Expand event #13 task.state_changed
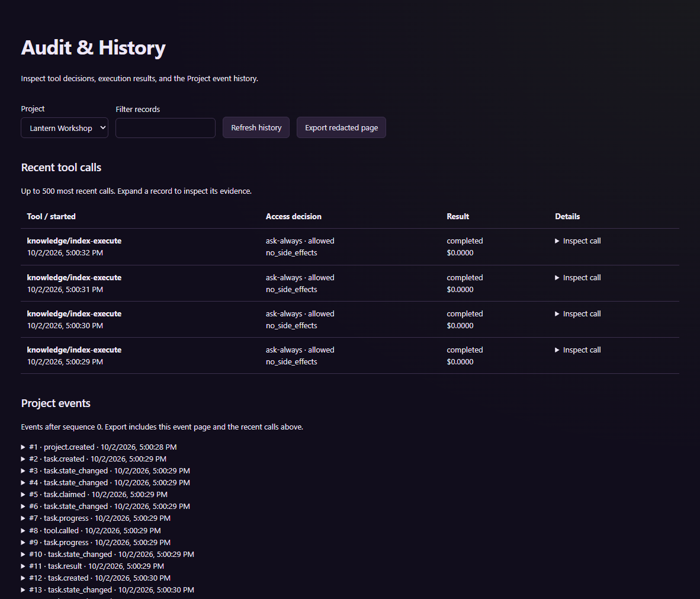The image size is (700, 599). pos(108,590)
